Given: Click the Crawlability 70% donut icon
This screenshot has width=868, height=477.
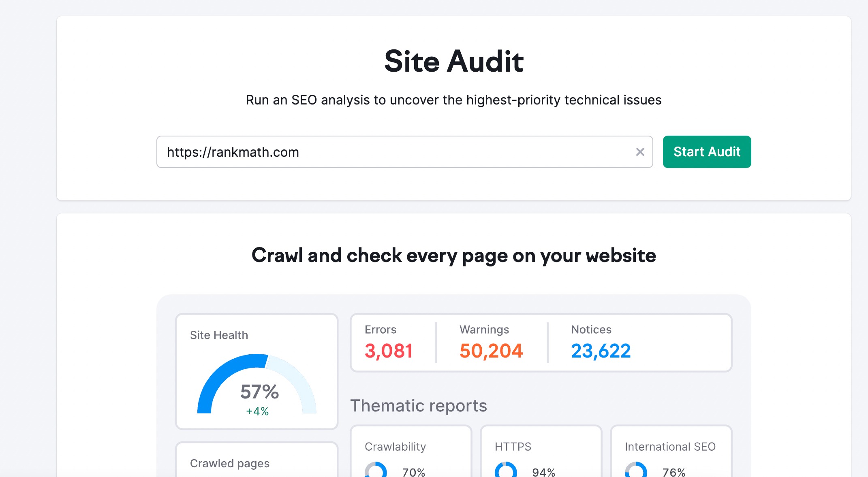Looking at the screenshot, I should tap(376, 470).
